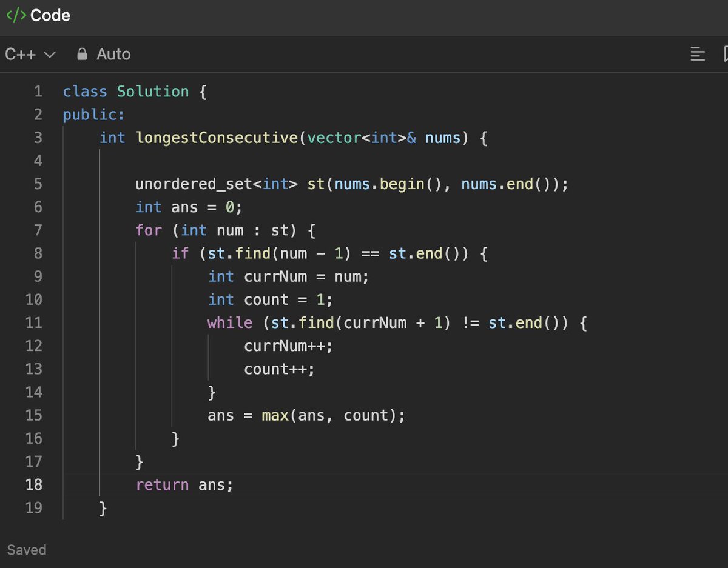Click the format code icon

pyautogui.click(x=698, y=55)
